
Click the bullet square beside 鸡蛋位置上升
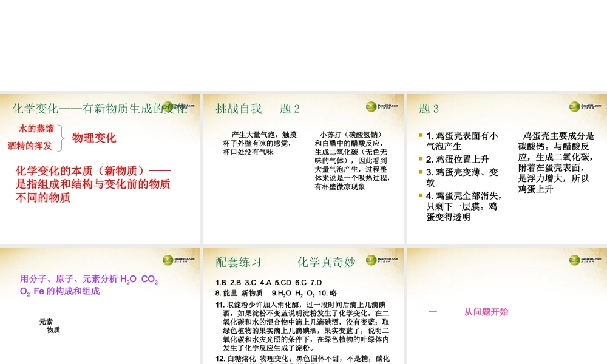[421, 159]
